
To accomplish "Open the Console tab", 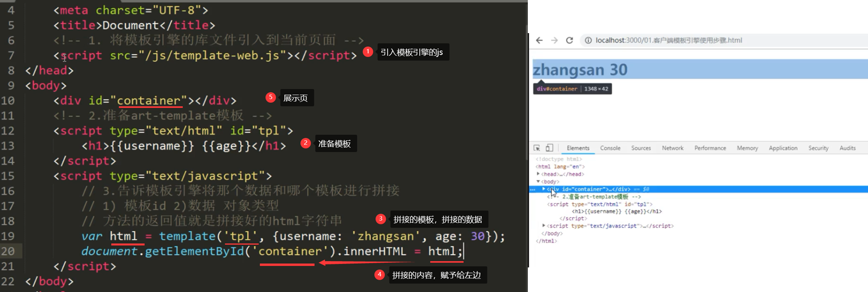I will coord(610,148).
